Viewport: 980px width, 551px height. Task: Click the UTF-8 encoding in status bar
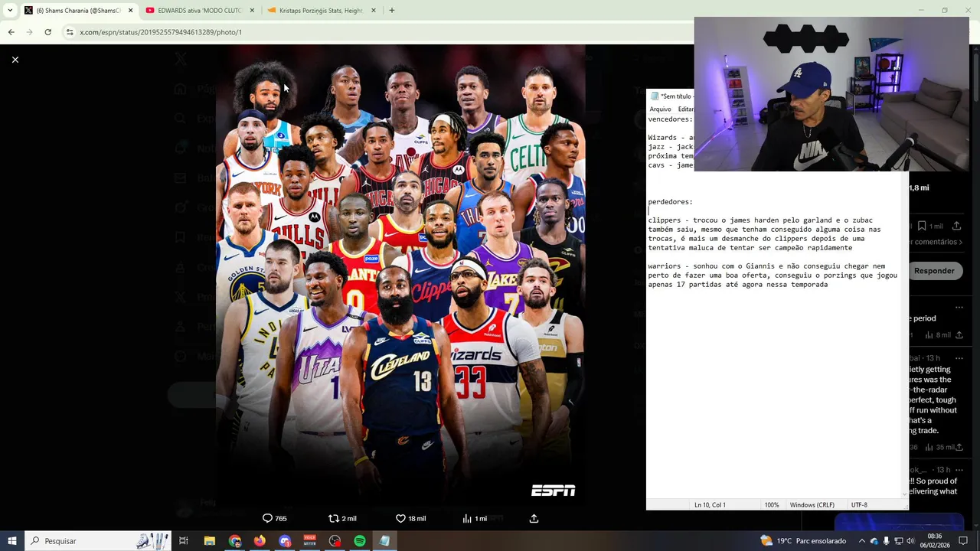click(x=859, y=505)
